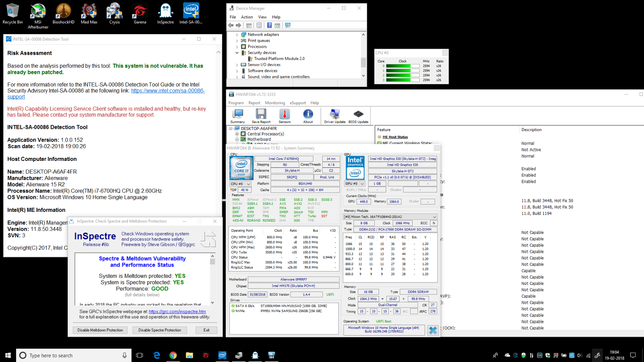644x362 pixels.
Task: Open File Explorer from taskbar
Action: [189, 355]
